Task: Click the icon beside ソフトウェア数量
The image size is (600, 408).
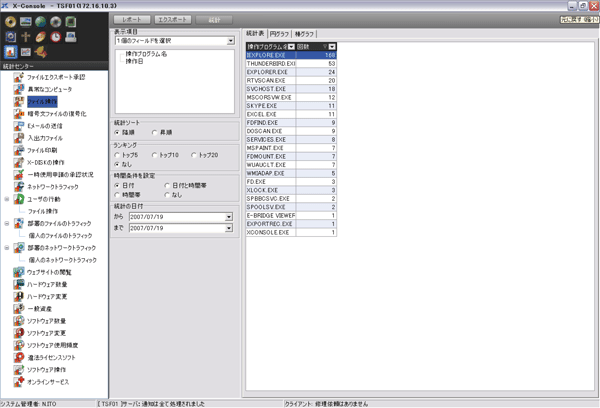Action: (19, 321)
